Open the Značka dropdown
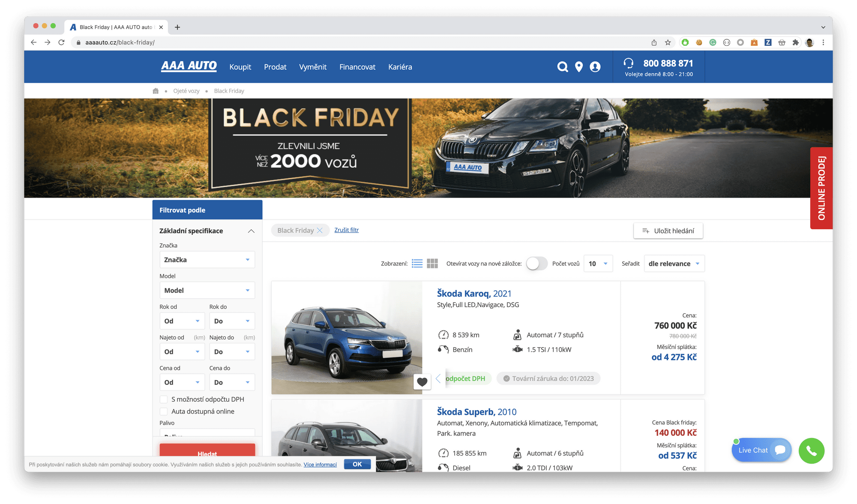 point(207,259)
